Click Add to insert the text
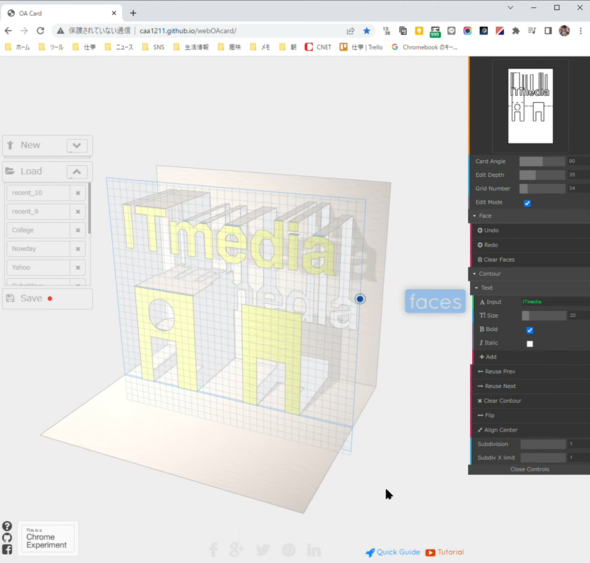The width and height of the screenshot is (590, 563). [531, 357]
